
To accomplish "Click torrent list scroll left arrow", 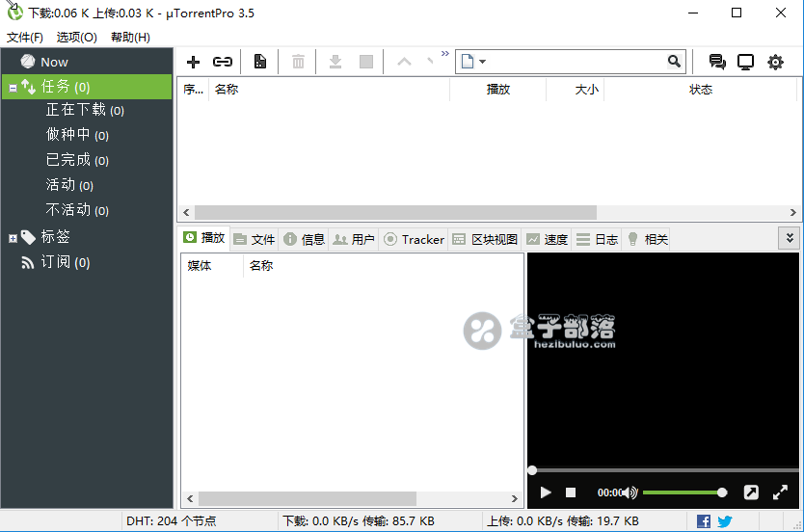I will click(x=186, y=212).
